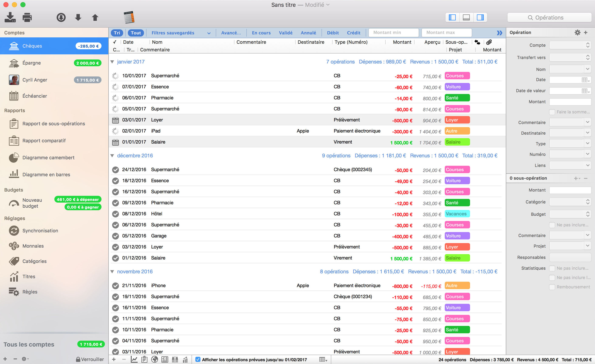Enable the Remboursement checkbox
Image resolution: width=595 pixels, height=364 pixels.
coord(552,287)
